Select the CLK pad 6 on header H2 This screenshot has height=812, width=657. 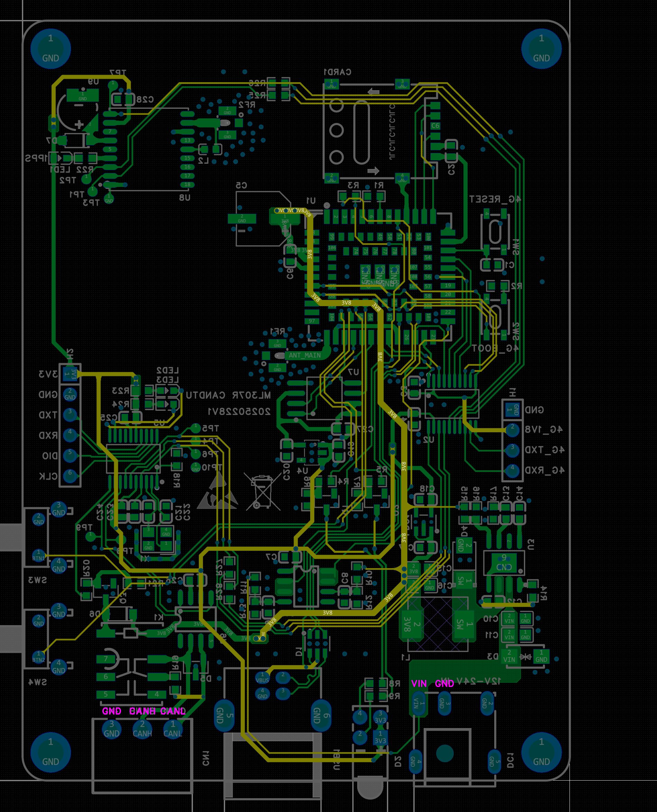70,475
